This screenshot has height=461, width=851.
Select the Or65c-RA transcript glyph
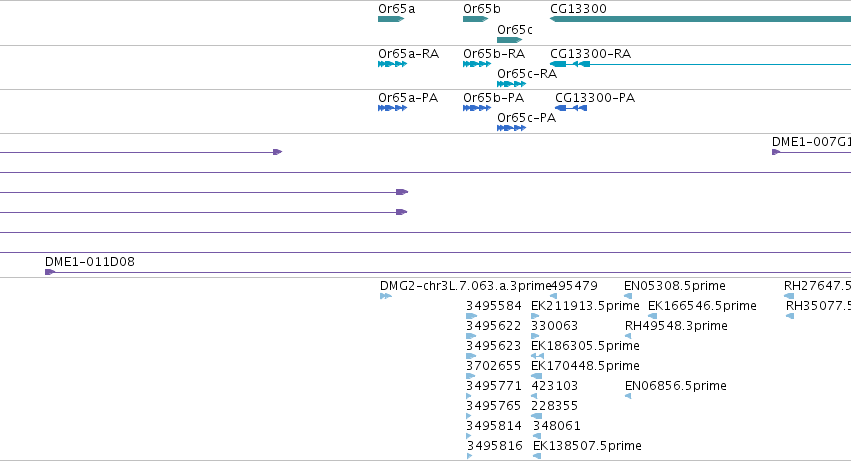pyautogui.click(x=511, y=84)
